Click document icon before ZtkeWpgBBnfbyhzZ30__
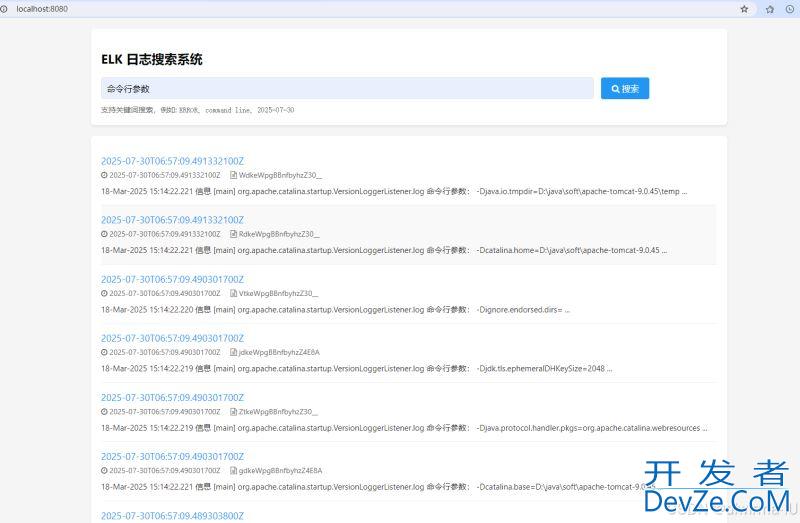This screenshot has width=800, height=523. coord(233,412)
